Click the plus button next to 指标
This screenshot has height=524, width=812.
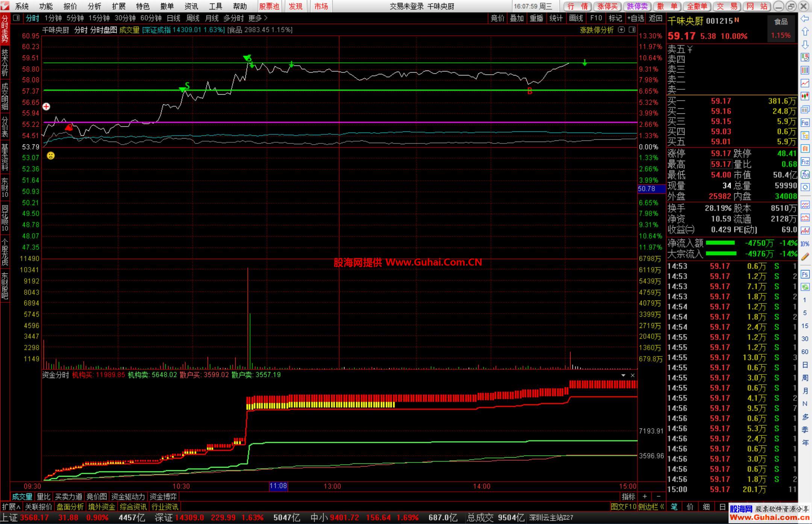coord(645,497)
